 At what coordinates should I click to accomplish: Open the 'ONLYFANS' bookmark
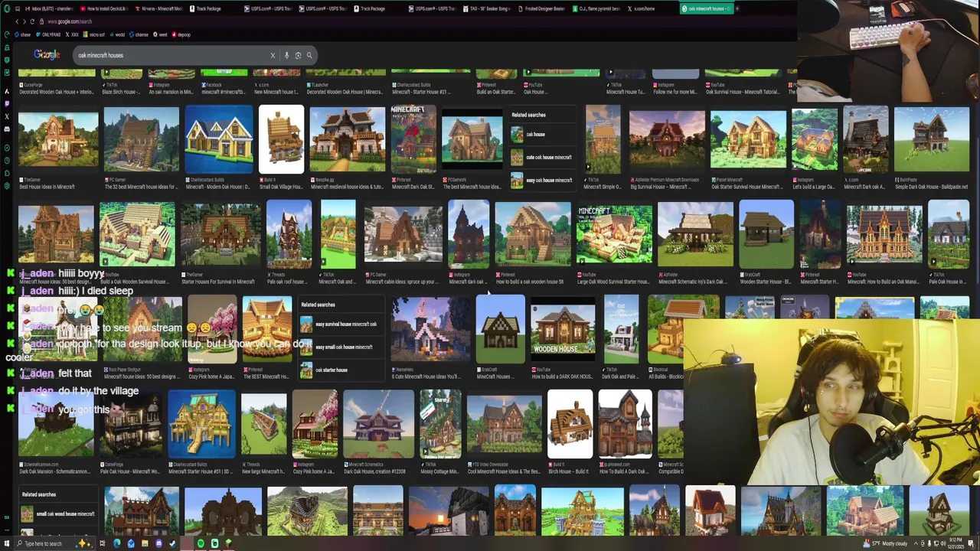pyautogui.click(x=48, y=34)
